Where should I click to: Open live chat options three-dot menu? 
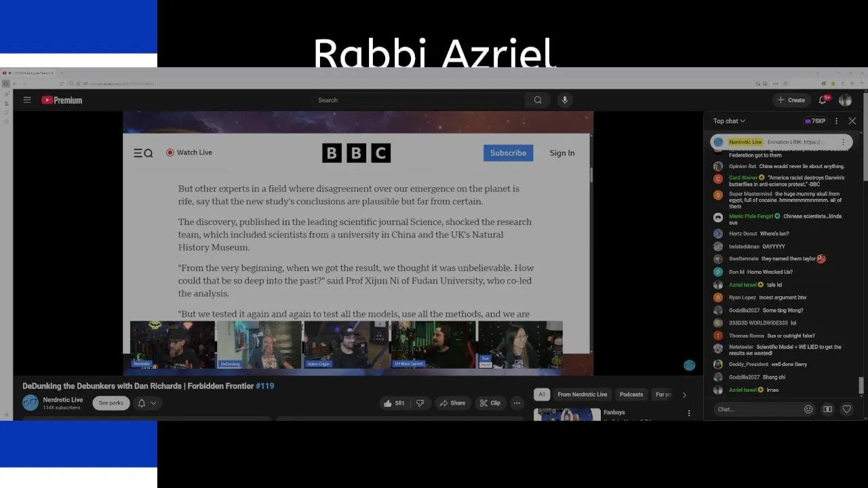[836, 121]
